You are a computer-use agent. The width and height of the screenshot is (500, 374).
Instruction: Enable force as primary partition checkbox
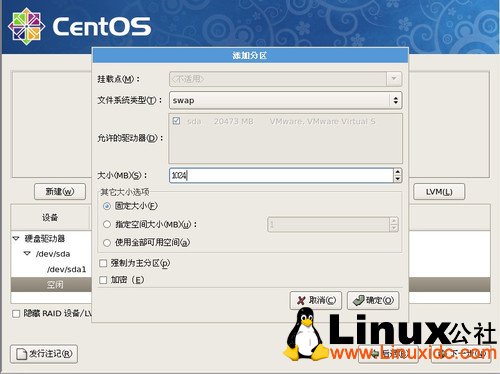point(103,263)
